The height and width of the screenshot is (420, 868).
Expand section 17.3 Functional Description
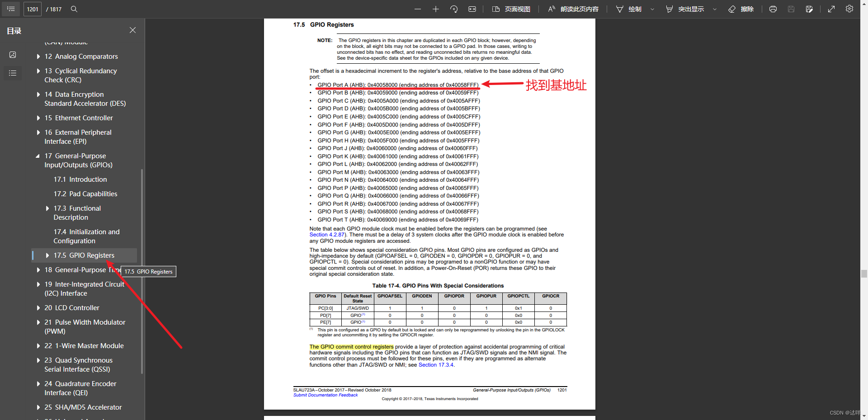pos(47,208)
